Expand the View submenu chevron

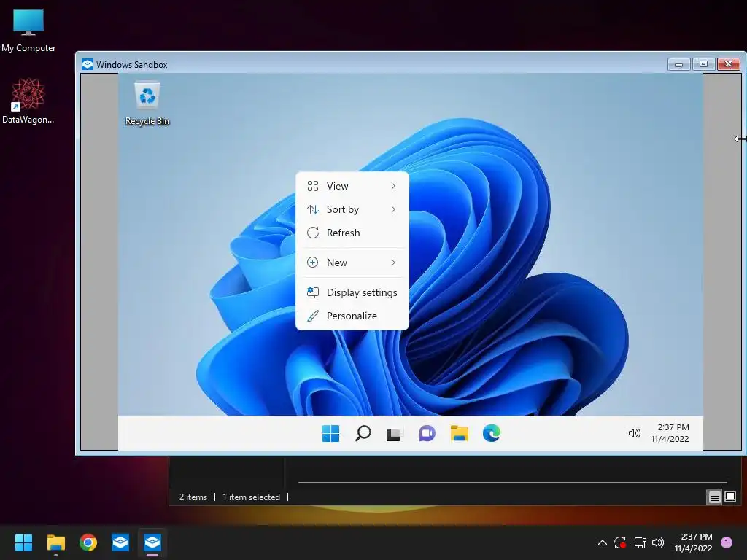(x=393, y=186)
